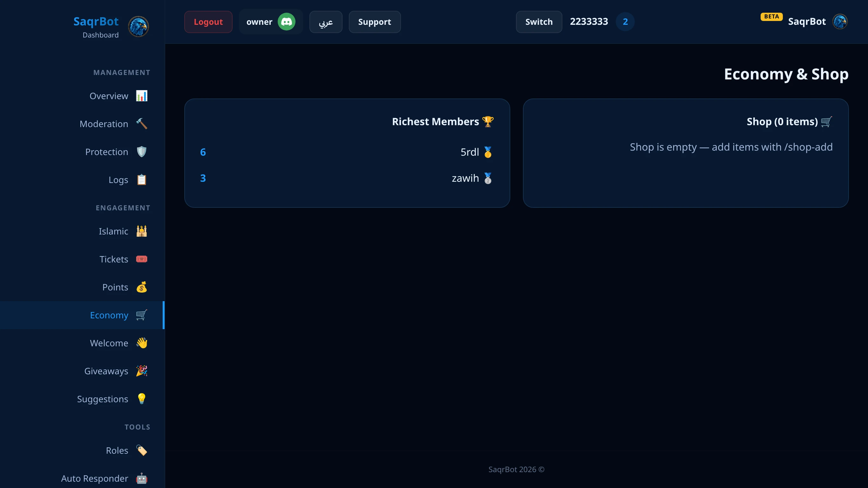Switch language with عربي button
The width and height of the screenshot is (868, 488).
click(x=326, y=22)
